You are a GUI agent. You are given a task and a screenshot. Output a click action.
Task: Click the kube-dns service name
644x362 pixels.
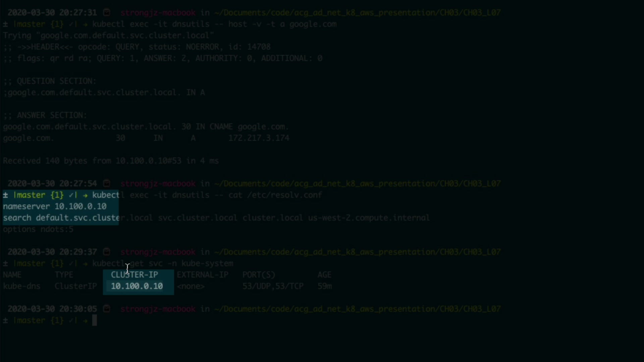(x=22, y=286)
